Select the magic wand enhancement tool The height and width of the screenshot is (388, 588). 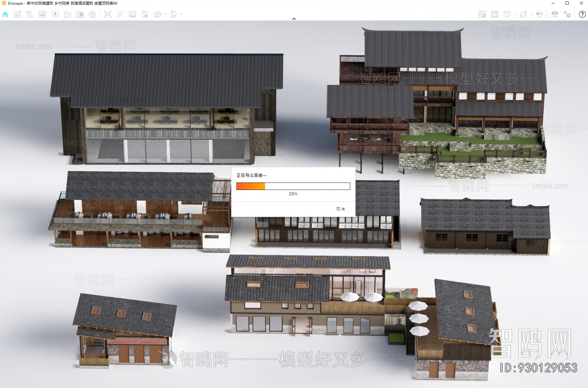(119, 15)
